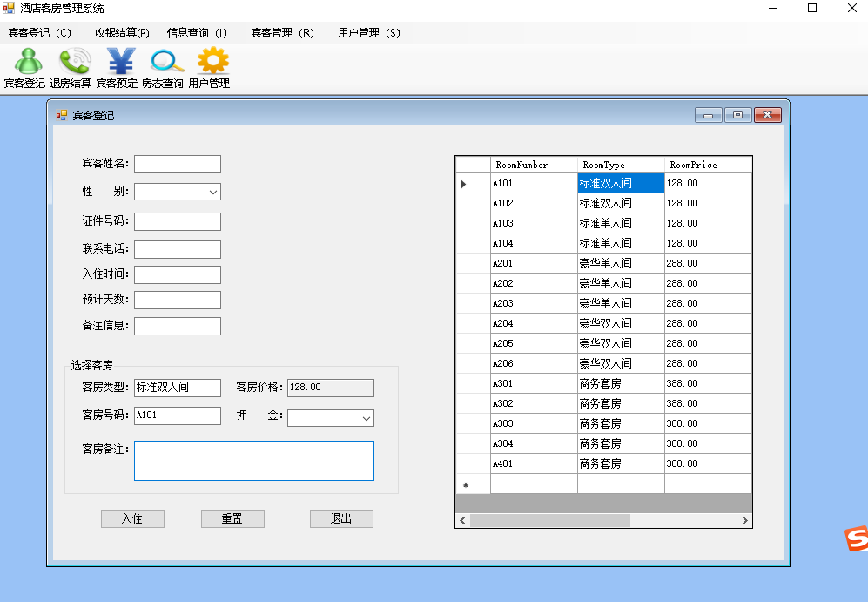Select room number cell A204

tap(535, 323)
